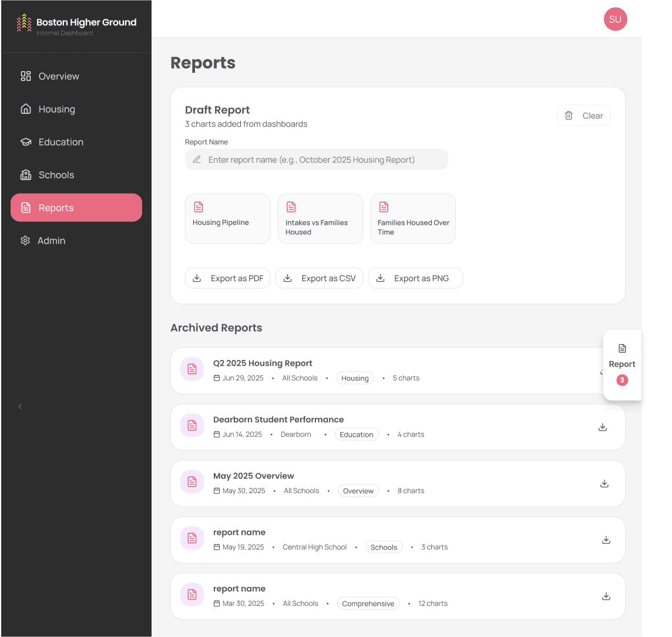The image size is (672, 637).
Task: Go to the Overview page
Action: (x=59, y=76)
